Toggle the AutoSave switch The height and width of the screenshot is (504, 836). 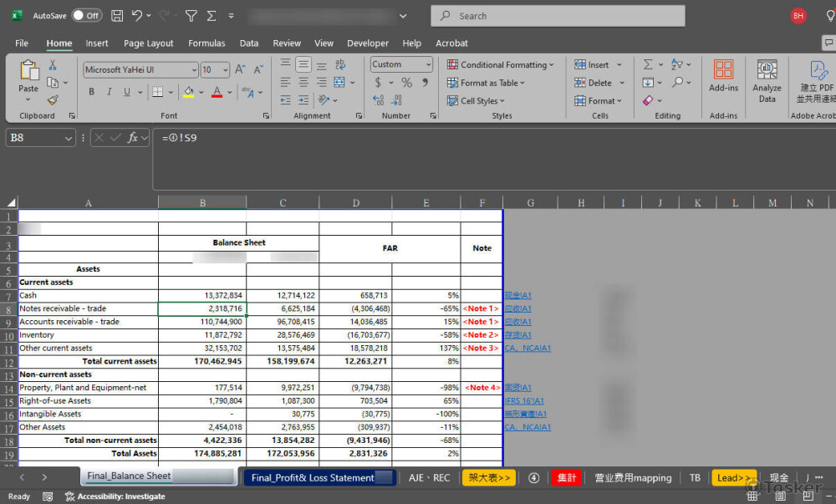point(86,16)
